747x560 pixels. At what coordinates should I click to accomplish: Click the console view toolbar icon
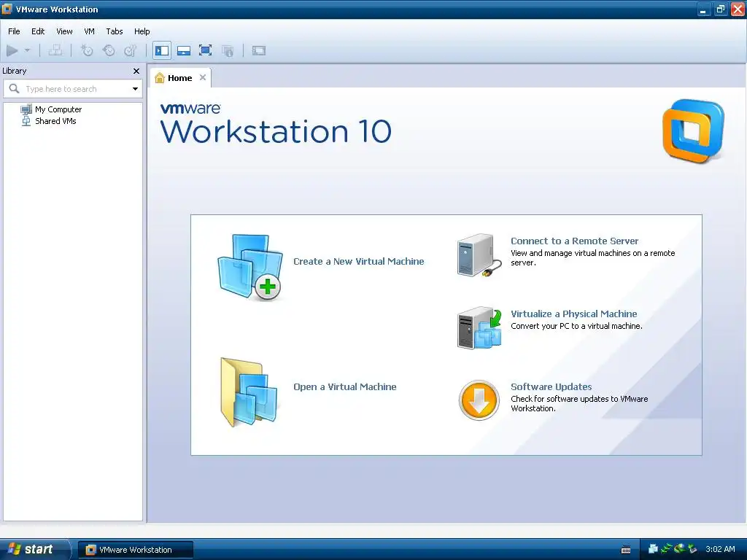pos(259,50)
